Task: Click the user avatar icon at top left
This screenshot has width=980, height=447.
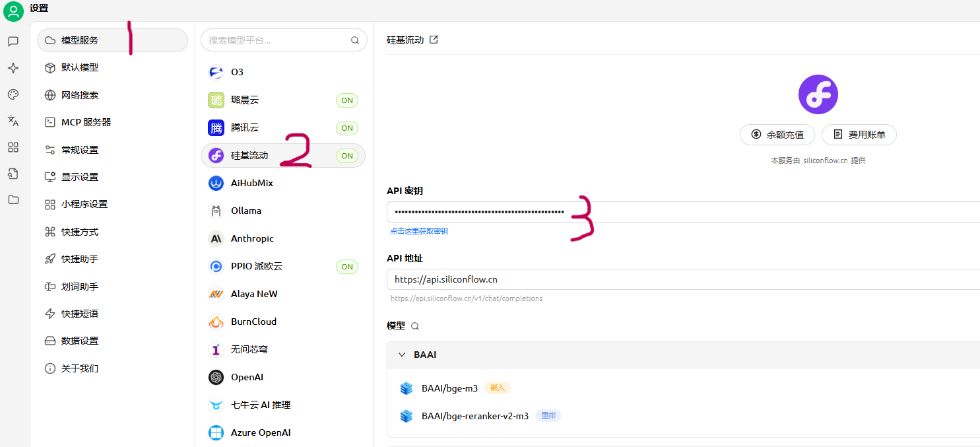Action: pyautogui.click(x=13, y=11)
